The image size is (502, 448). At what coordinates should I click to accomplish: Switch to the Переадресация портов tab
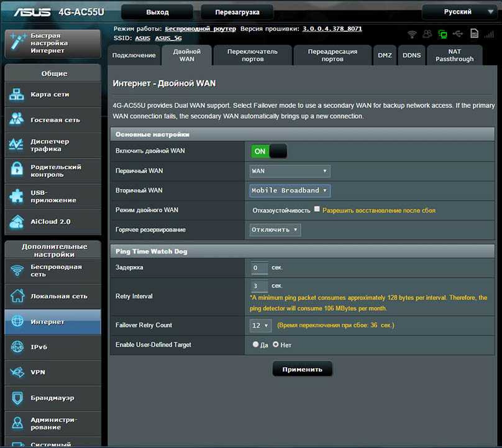tap(332, 55)
